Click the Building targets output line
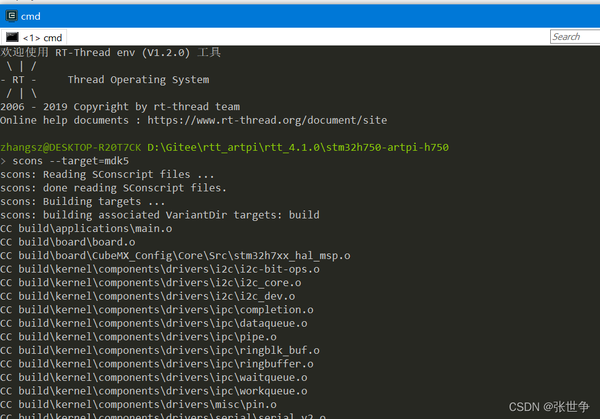Viewport: 600px width, 419px height. 83,201
